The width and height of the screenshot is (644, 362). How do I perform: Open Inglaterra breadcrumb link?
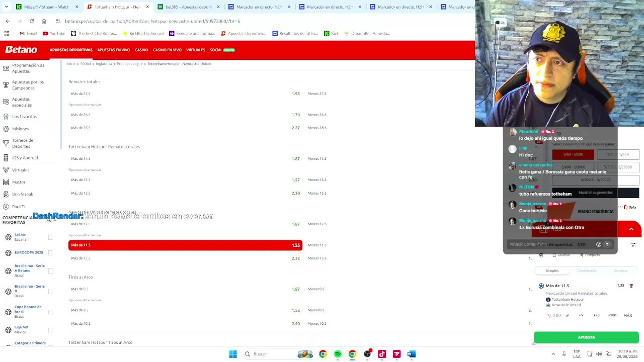click(x=104, y=64)
